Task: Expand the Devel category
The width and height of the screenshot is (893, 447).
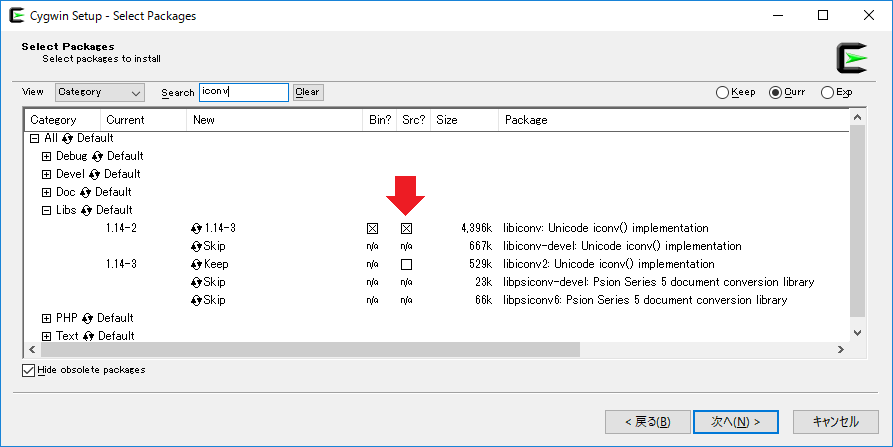Action: click(x=47, y=174)
